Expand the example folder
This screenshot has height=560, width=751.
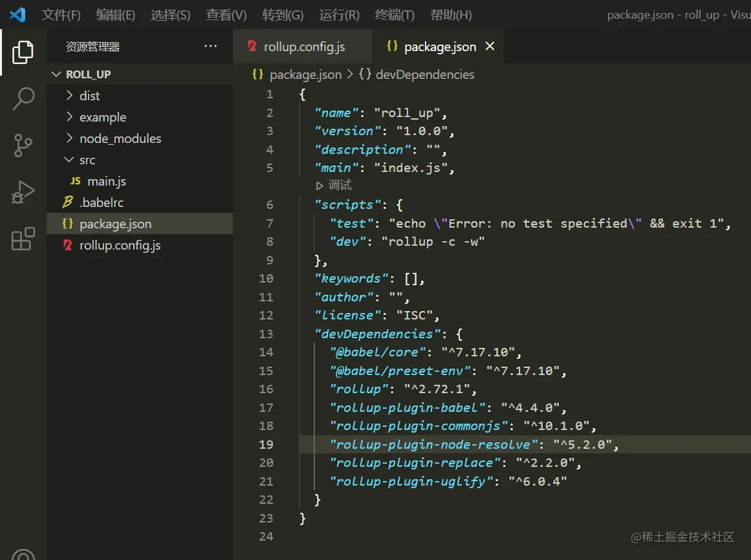click(x=69, y=117)
